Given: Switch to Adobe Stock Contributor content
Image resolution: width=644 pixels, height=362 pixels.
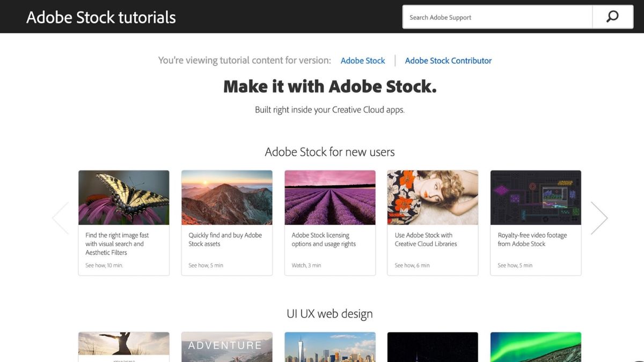Looking at the screenshot, I should point(448,61).
